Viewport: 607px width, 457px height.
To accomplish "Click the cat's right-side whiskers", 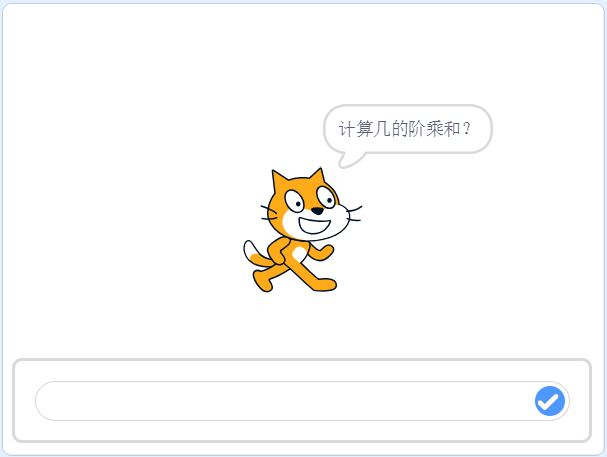I will (x=355, y=214).
